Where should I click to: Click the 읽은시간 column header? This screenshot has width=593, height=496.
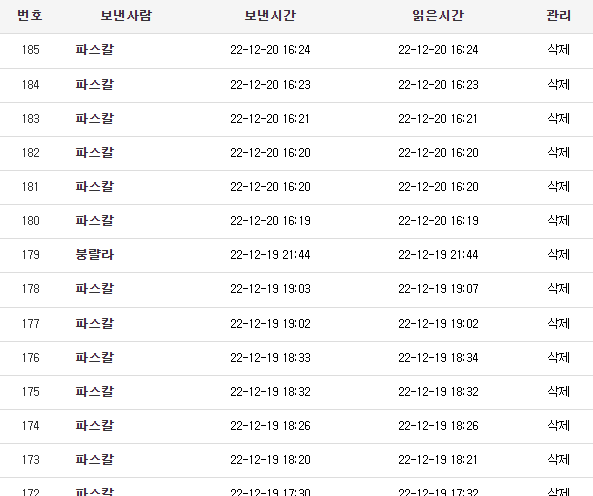[x=438, y=16]
